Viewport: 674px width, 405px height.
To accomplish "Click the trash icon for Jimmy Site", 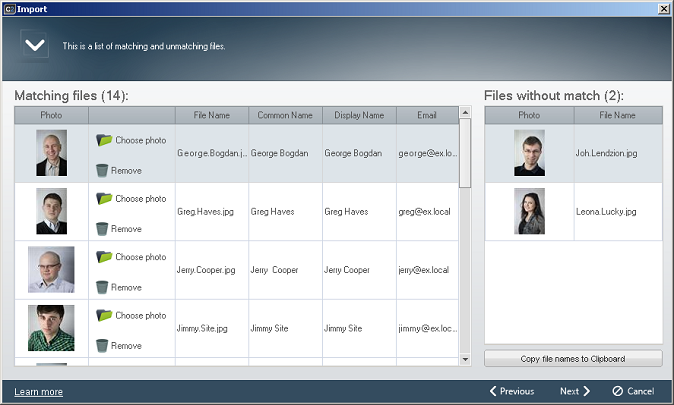I will pos(102,345).
